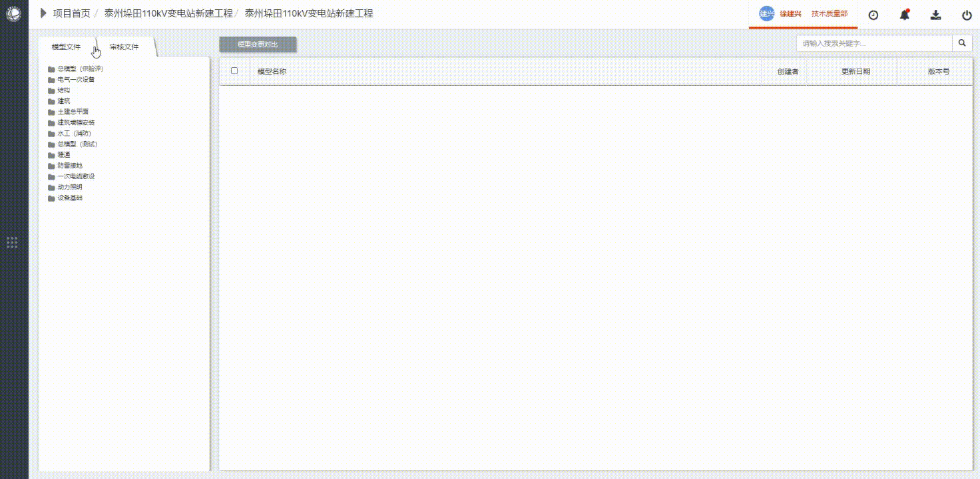The width and height of the screenshot is (980, 479).
Task: Click the 模型变更对比 button
Action: (258, 45)
